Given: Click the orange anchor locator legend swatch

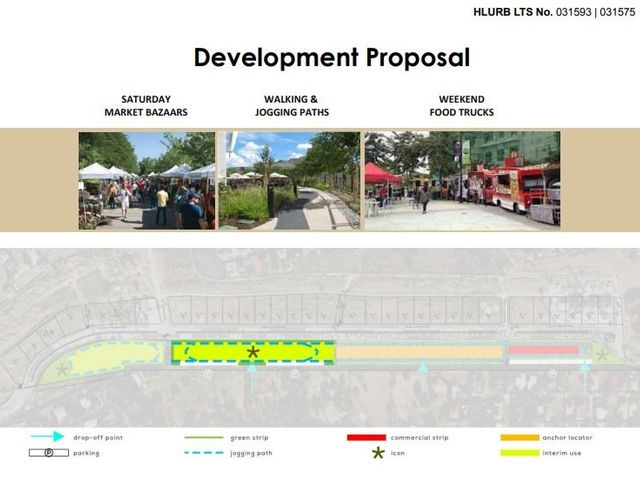Looking at the screenshot, I should 520,438.
